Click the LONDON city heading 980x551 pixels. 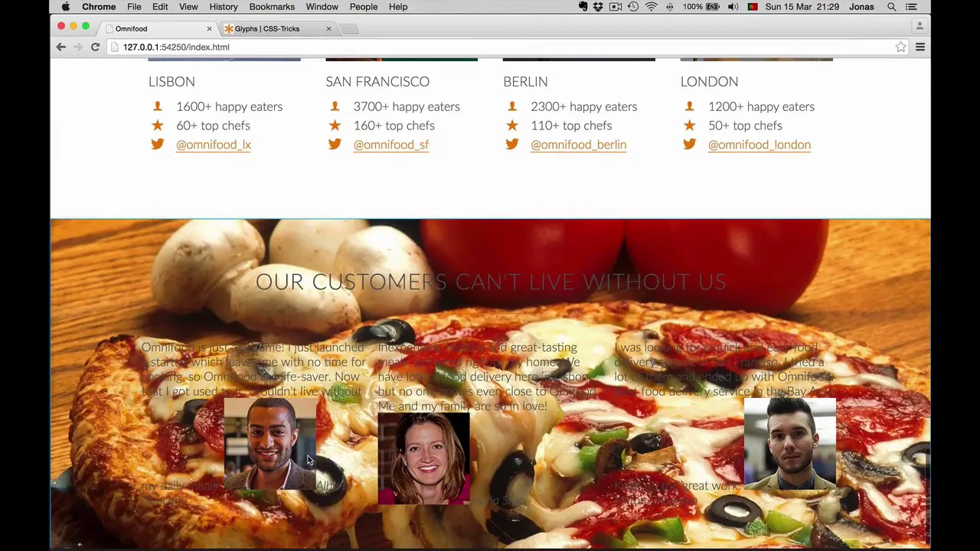pyautogui.click(x=709, y=82)
